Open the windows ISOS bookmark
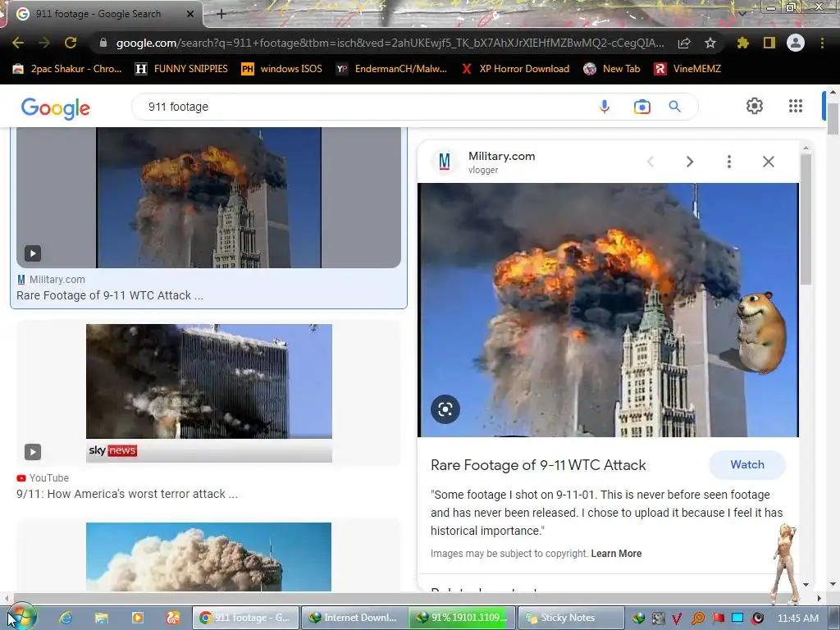Screen dimensions: 840x630 (x=282, y=69)
